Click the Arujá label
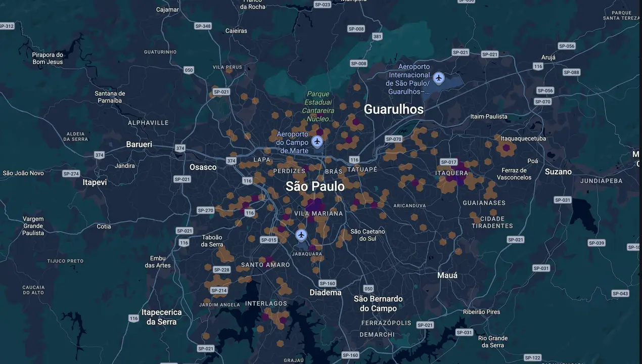Image resolution: width=642 pixels, height=364 pixels. (548, 58)
